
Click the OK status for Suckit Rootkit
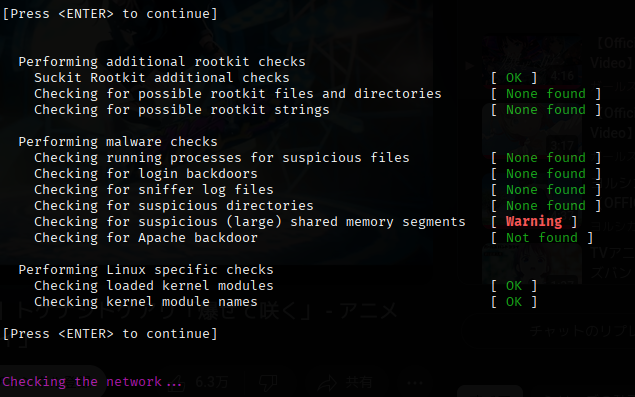coord(514,77)
